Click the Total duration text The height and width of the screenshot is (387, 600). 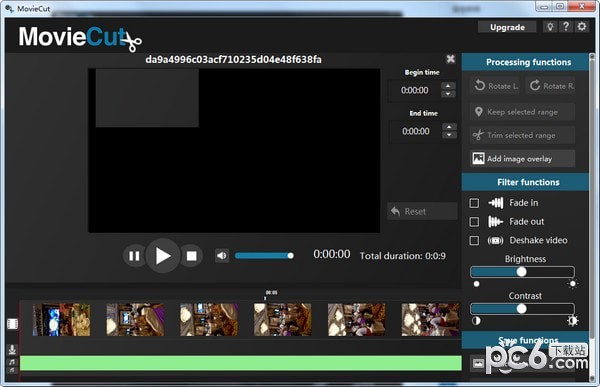point(403,256)
